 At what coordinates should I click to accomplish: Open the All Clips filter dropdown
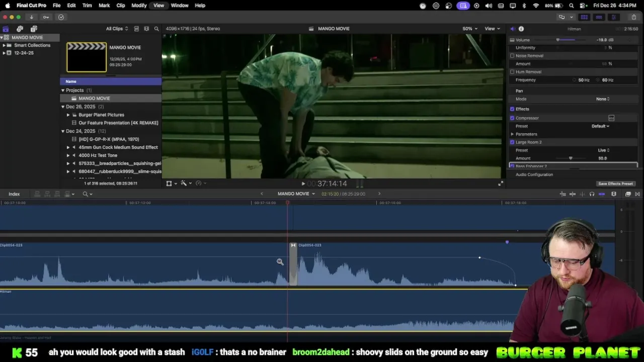point(117,29)
